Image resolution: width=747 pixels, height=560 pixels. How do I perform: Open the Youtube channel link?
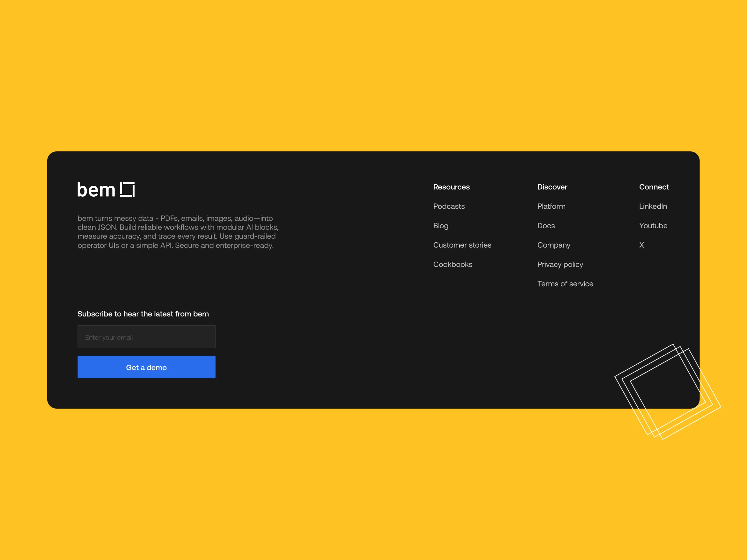pyautogui.click(x=653, y=225)
